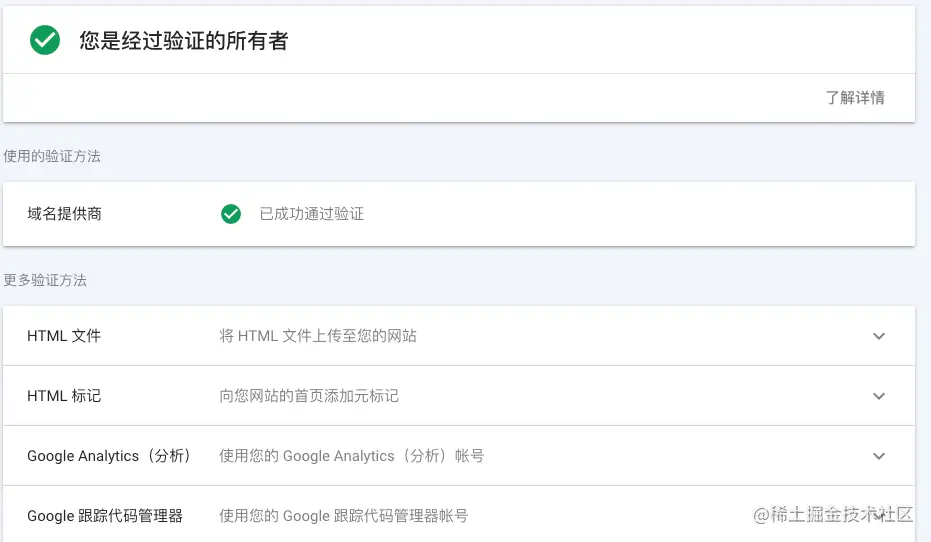The width and height of the screenshot is (931, 542).
Task: Click the Google Analytics（分析） row title
Action: (109, 456)
